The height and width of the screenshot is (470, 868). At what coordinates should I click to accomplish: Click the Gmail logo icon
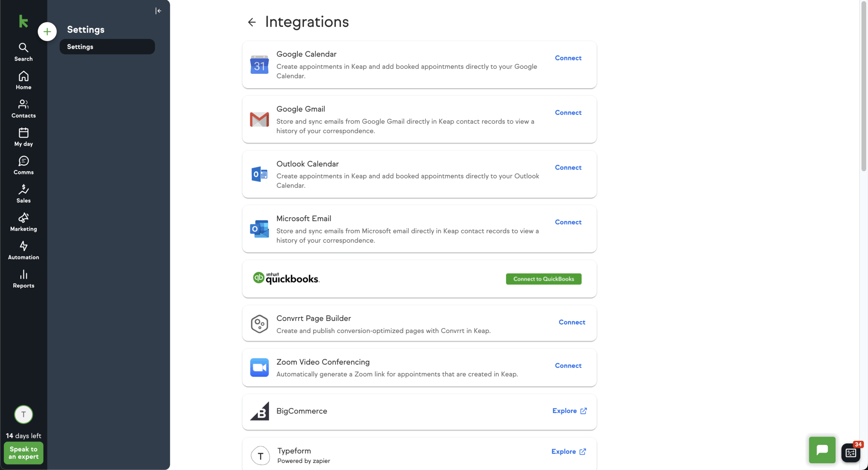coord(259,119)
